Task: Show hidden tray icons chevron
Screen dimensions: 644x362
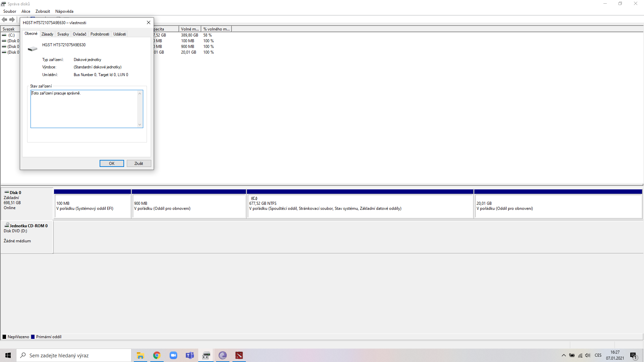Action: coord(564,355)
